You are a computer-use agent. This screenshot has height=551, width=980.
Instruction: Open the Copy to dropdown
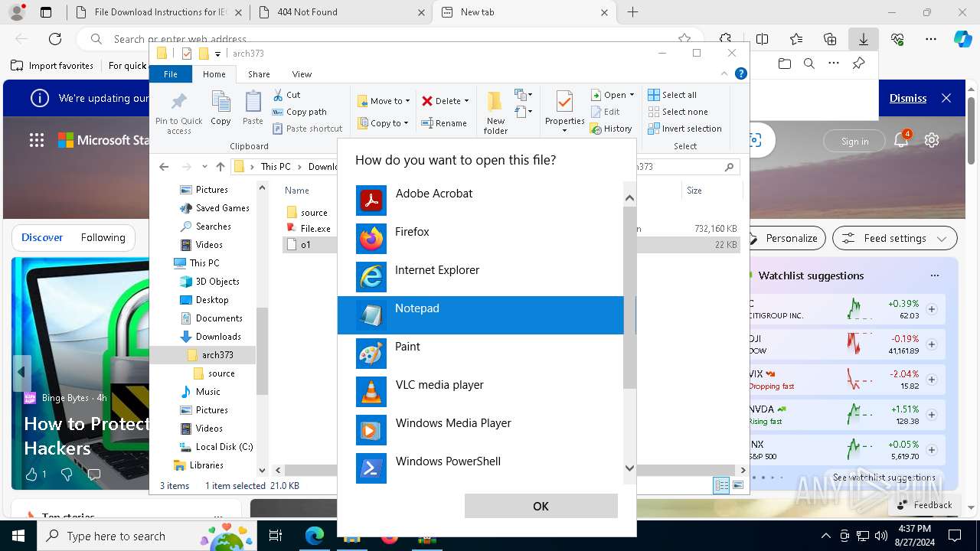(384, 122)
